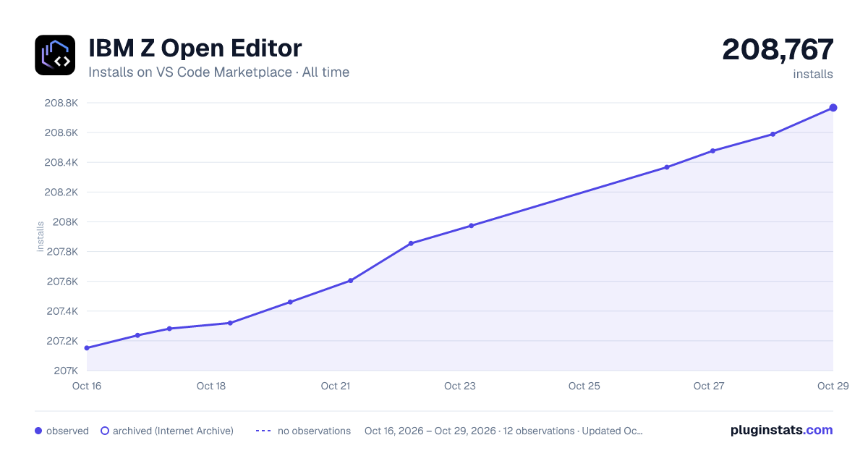Viewport: 868px width, 456px height.
Task: Click the 'no observations' legend label
Action: [314, 431]
